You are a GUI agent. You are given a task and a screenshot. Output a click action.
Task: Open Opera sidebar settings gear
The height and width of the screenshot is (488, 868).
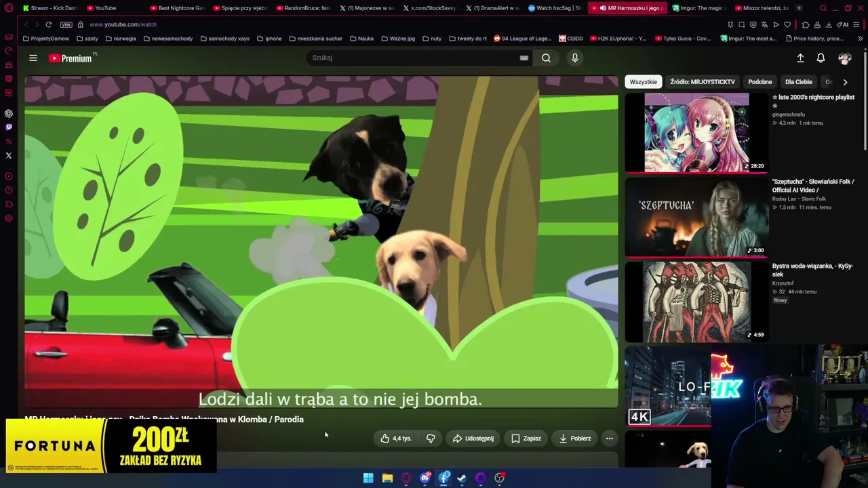coord(9,218)
